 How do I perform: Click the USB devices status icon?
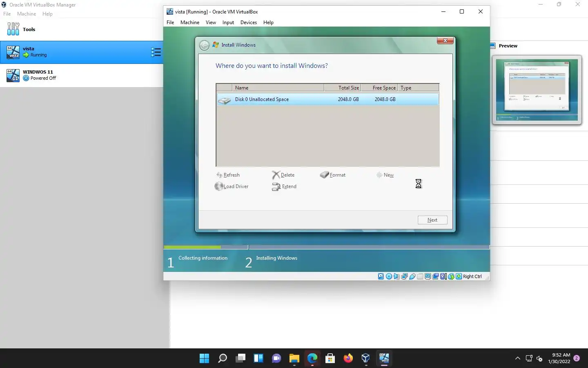pos(412,276)
